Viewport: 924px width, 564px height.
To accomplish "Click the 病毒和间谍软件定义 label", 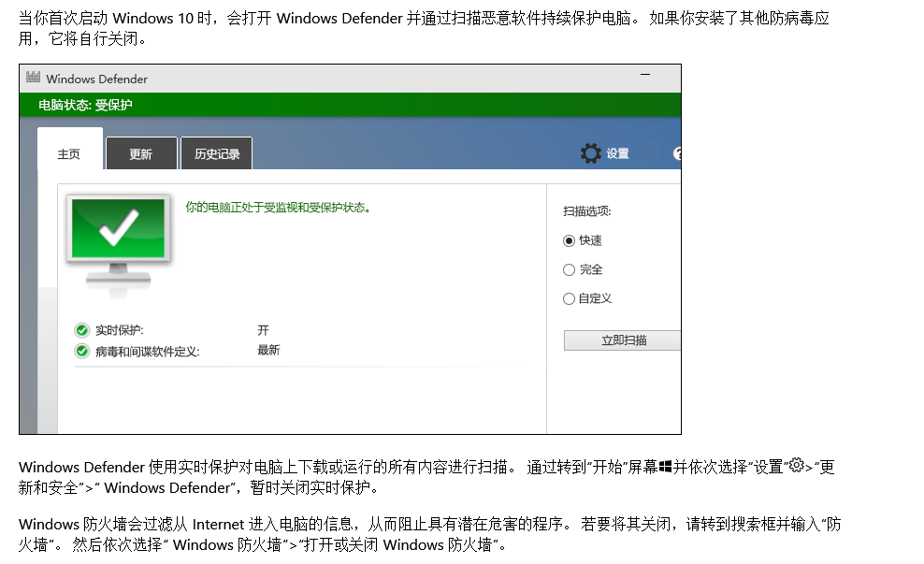I will 148,352.
